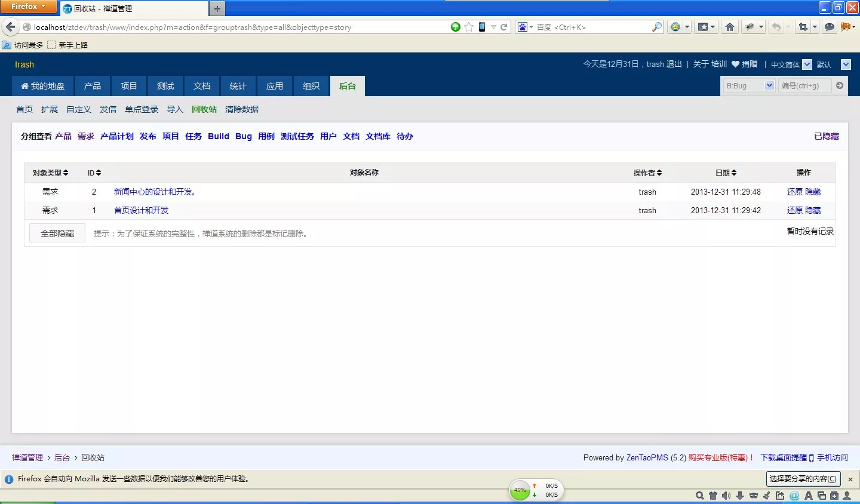The height and width of the screenshot is (504, 860).
Task: Click the go arrow next to 编号 field
Action: (x=840, y=85)
